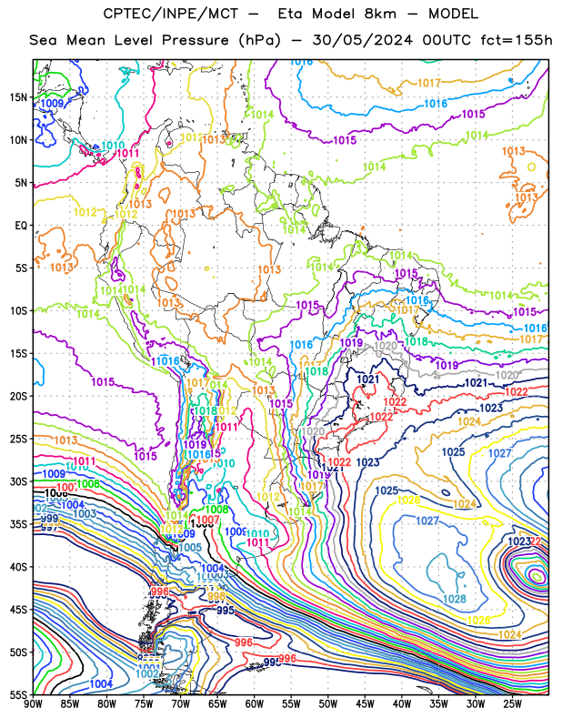Select the 25W longitude axis label
The width and height of the screenshot is (562, 728).
(x=512, y=704)
